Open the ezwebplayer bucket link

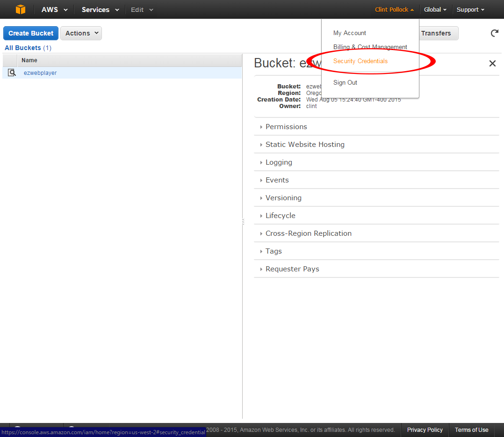click(x=40, y=73)
